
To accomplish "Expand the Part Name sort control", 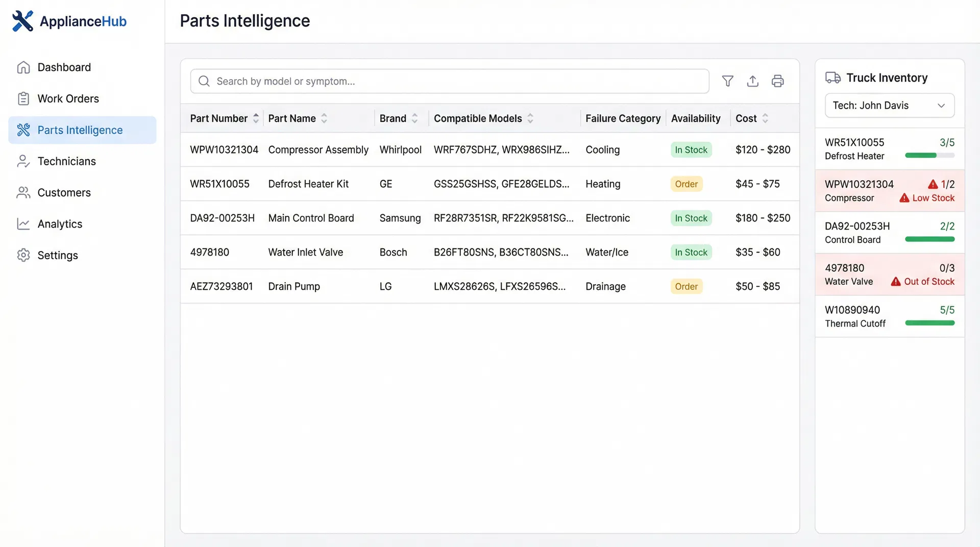I will click(x=324, y=118).
